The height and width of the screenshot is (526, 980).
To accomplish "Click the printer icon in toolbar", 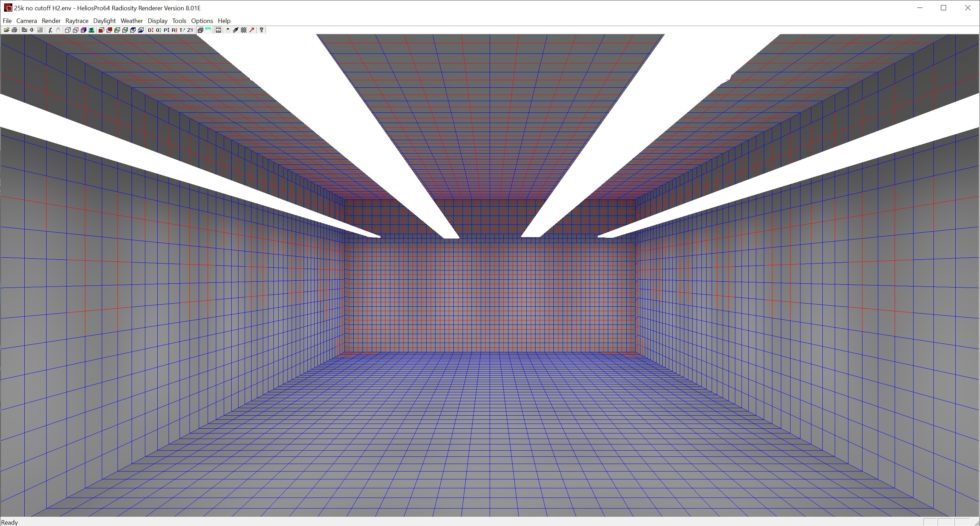I will tap(15, 30).
